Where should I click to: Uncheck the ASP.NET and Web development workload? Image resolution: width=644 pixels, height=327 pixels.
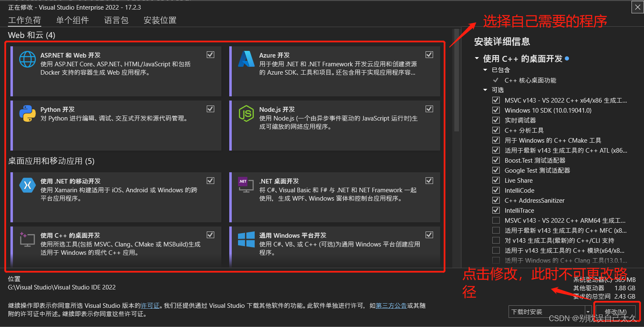point(210,55)
